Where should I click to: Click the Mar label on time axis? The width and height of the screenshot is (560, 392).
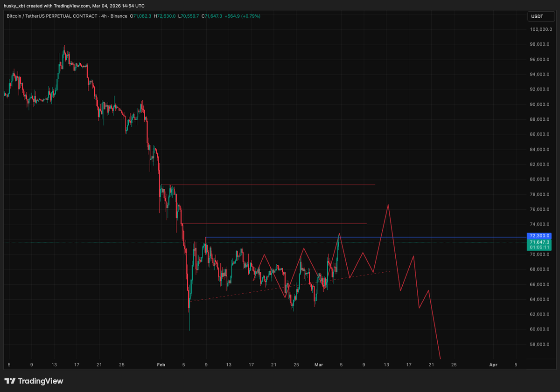[x=319, y=365]
